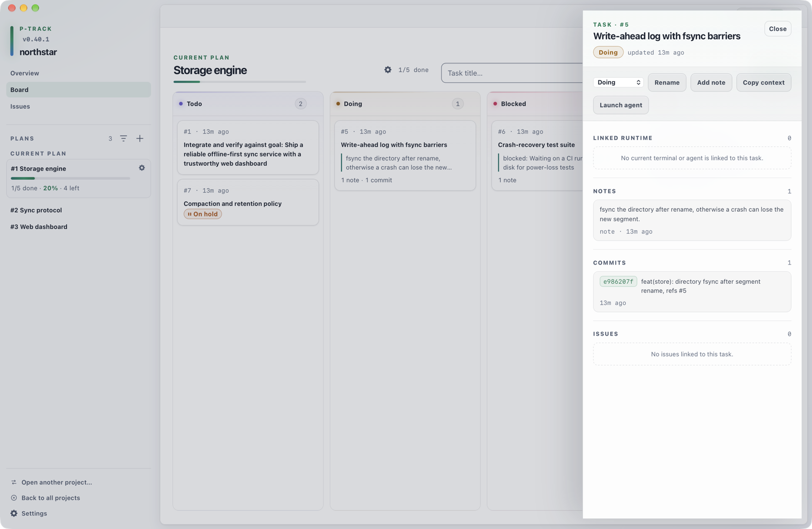Image resolution: width=812 pixels, height=529 pixels.
Task: Click commit hash e986207f
Action: point(618,281)
